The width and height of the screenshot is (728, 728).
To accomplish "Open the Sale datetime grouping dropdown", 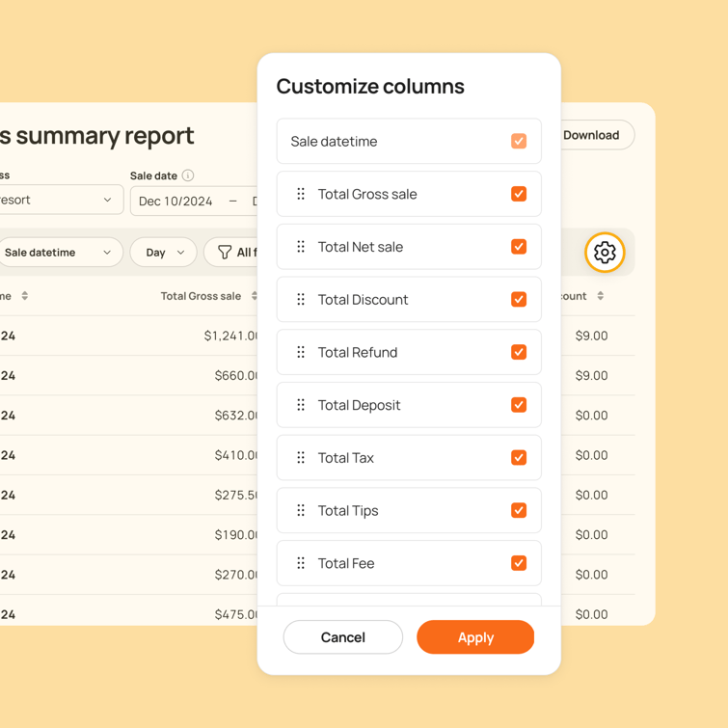I will click(60, 252).
